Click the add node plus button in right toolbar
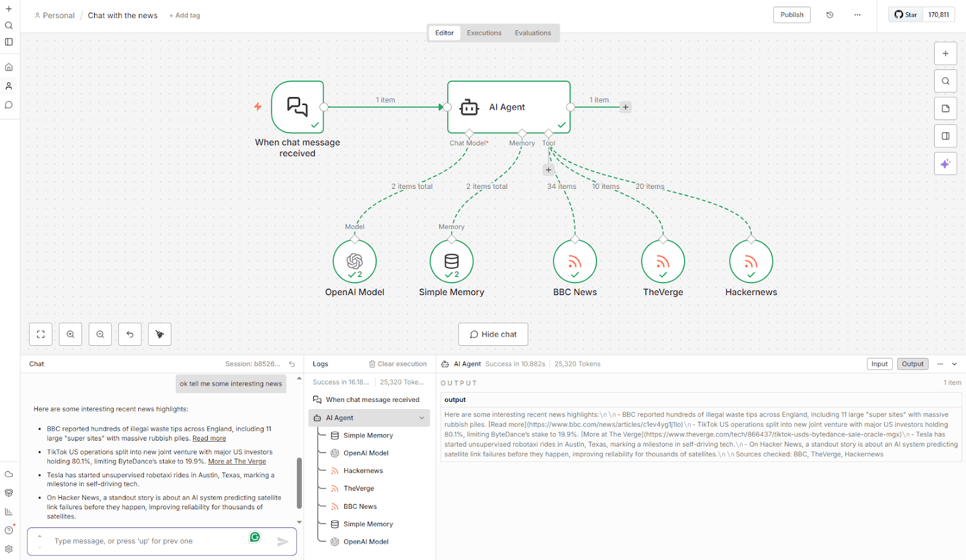 tap(945, 53)
